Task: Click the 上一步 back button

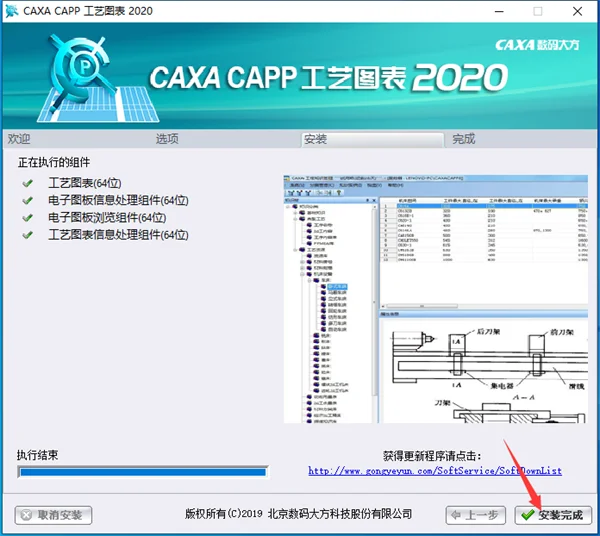Action: point(475,515)
